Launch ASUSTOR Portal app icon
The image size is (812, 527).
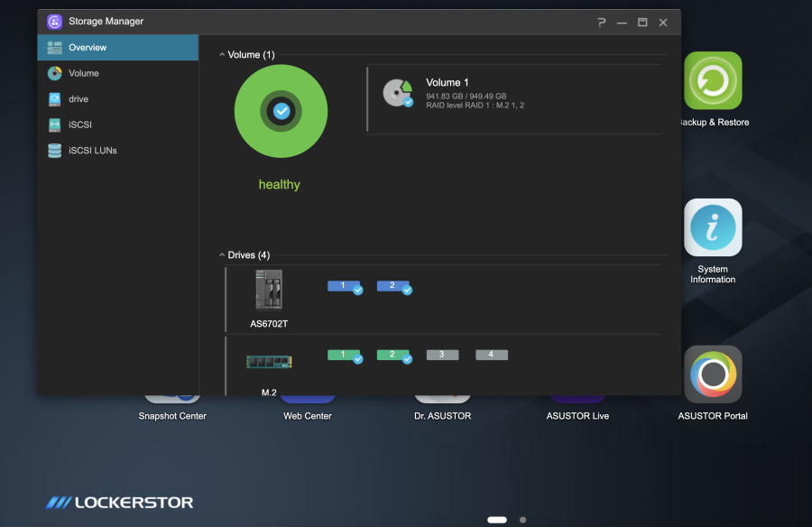coord(713,374)
